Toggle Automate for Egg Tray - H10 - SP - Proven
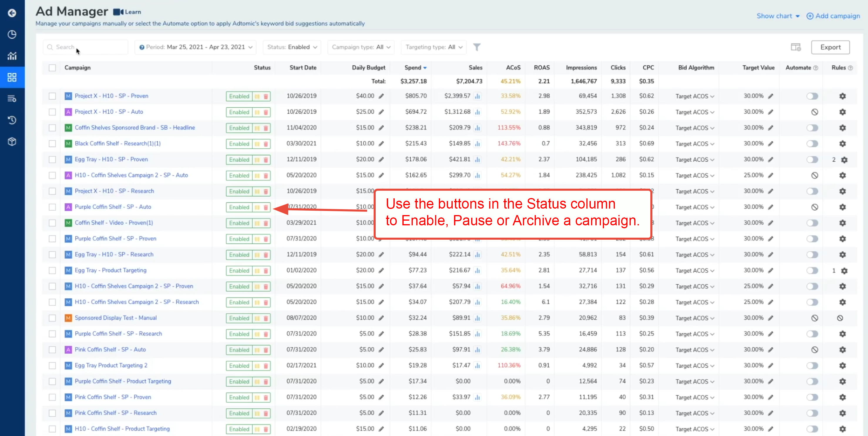Screen dimensions: 868x436 click(x=812, y=160)
